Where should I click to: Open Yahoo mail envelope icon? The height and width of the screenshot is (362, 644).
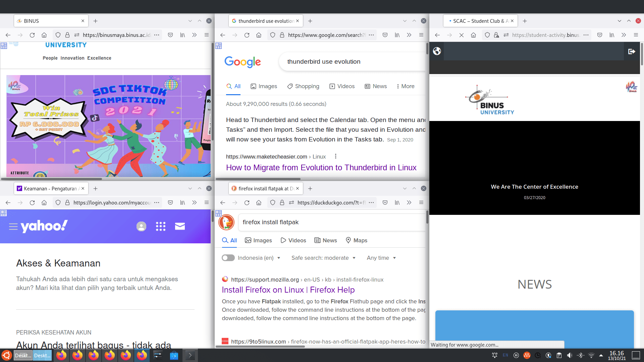(x=180, y=227)
